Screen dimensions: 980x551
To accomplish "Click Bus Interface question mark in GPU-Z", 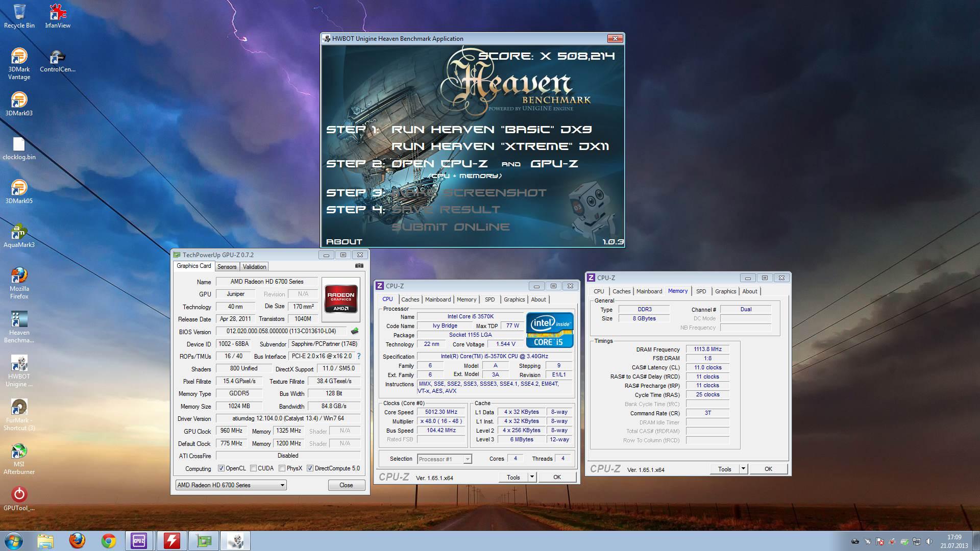I will click(x=358, y=356).
